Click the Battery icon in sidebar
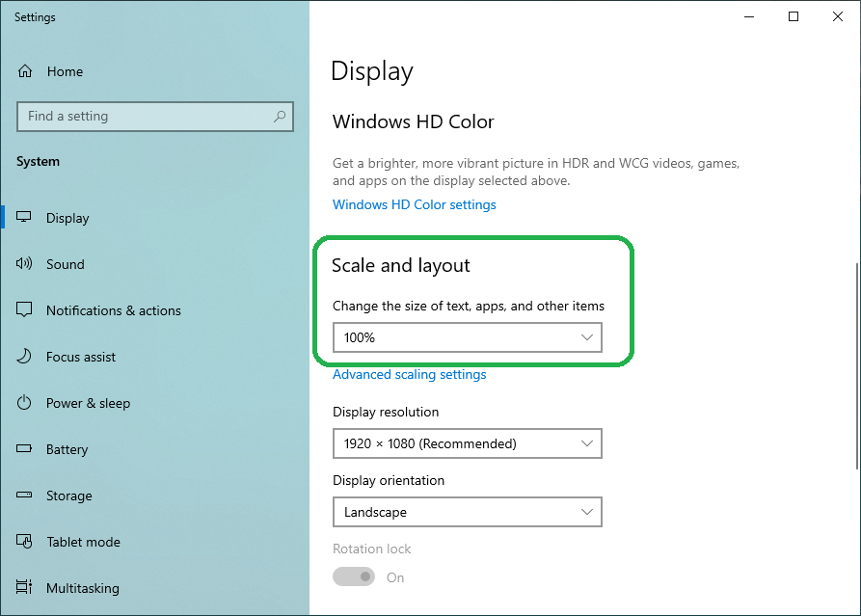 (25, 449)
